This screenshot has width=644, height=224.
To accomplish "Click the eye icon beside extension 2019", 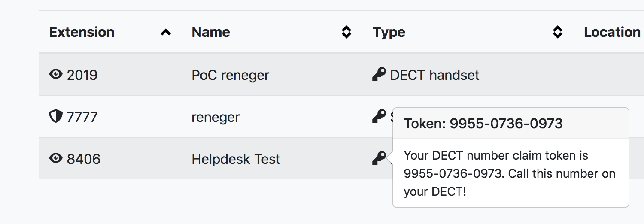I will [56, 74].
